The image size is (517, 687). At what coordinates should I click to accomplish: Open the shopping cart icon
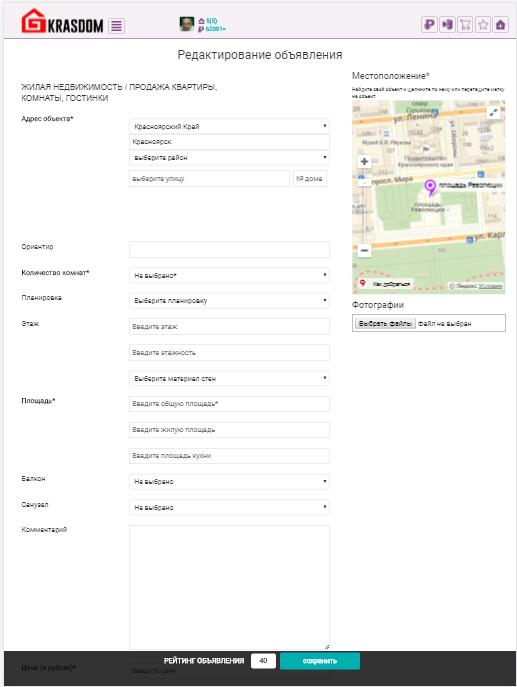(465, 25)
